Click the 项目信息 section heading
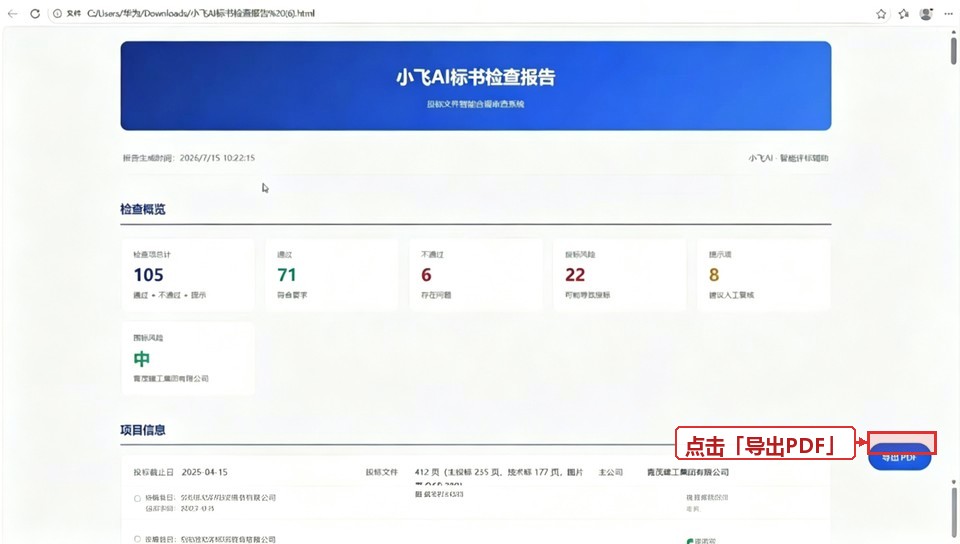Screen dimensions: 960x544 pyautogui.click(x=143, y=430)
